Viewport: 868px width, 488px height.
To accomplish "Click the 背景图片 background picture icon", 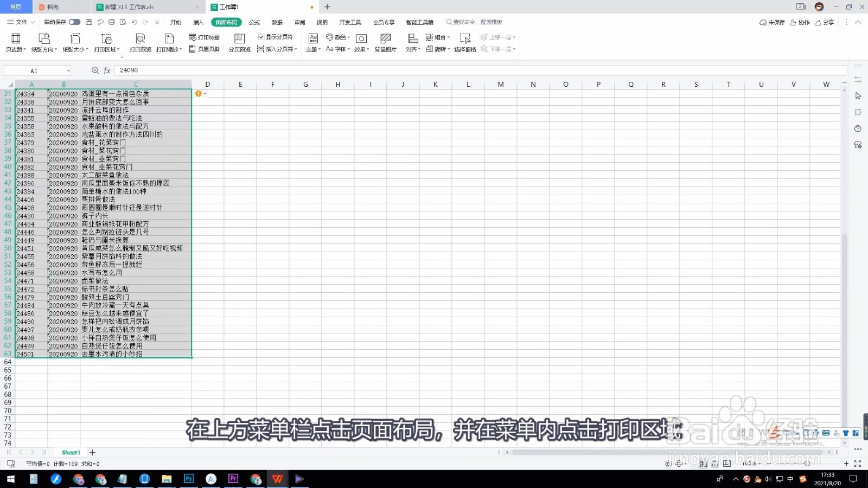I will (x=385, y=38).
